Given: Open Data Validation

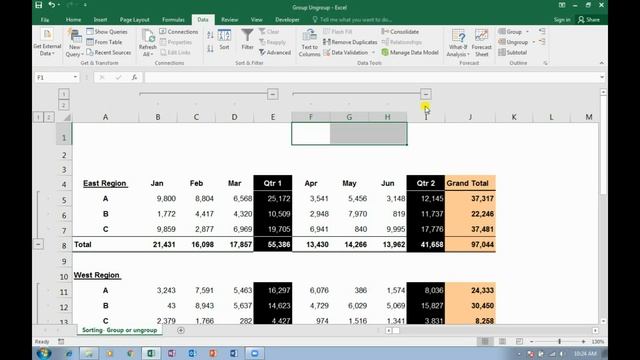Looking at the screenshot, I should (345, 53).
